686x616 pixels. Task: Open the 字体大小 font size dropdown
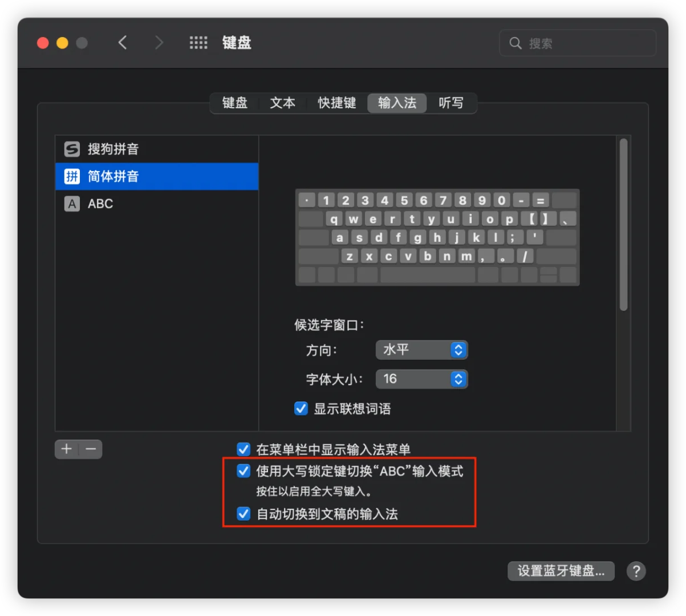[x=422, y=379]
